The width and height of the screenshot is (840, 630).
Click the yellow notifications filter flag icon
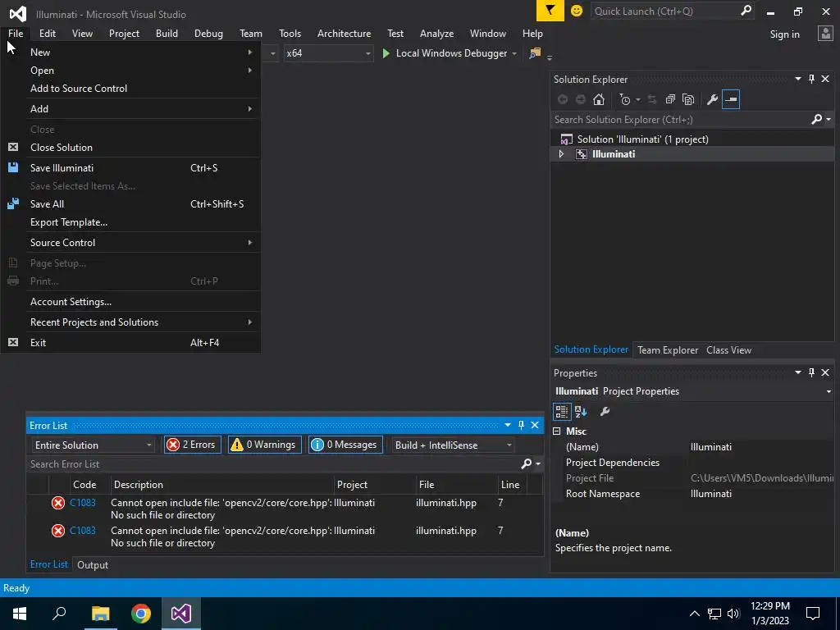tap(550, 11)
